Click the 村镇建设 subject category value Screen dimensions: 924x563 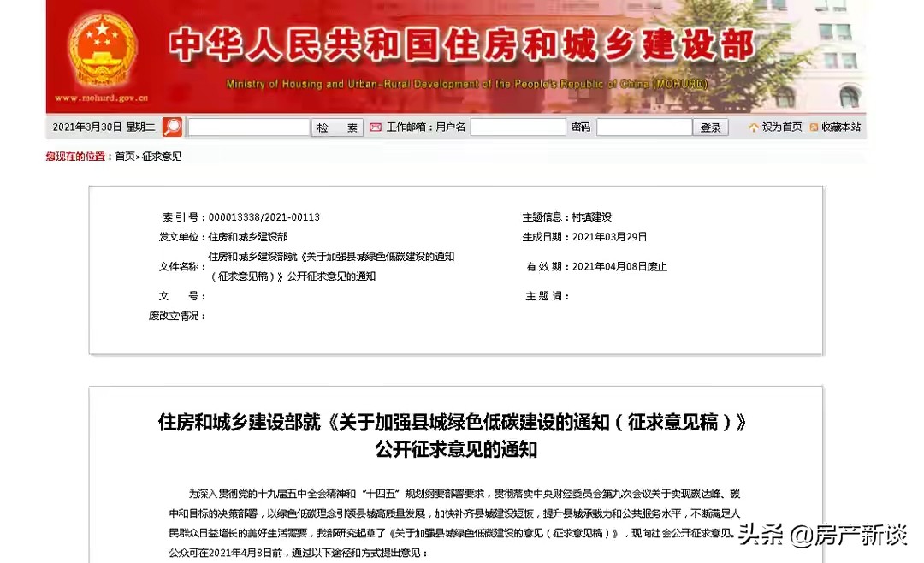(591, 217)
